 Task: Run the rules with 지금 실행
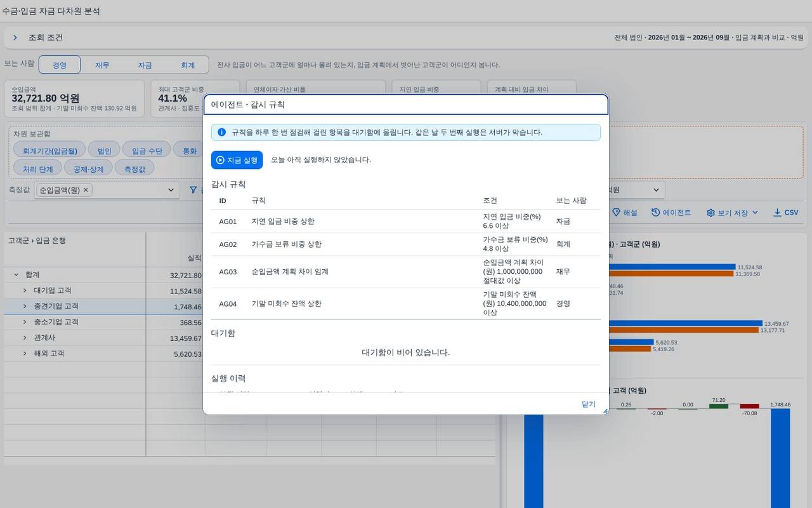[x=237, y=160]
